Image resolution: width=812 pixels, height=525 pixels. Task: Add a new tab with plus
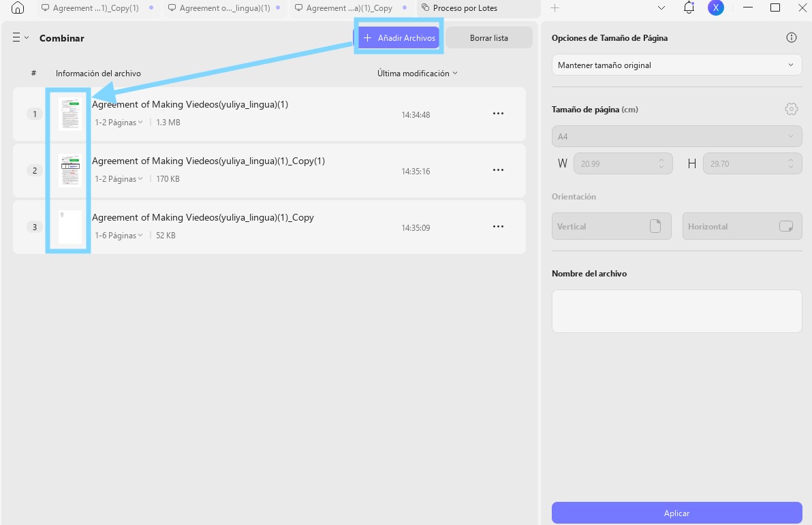[x=555, y=7]
